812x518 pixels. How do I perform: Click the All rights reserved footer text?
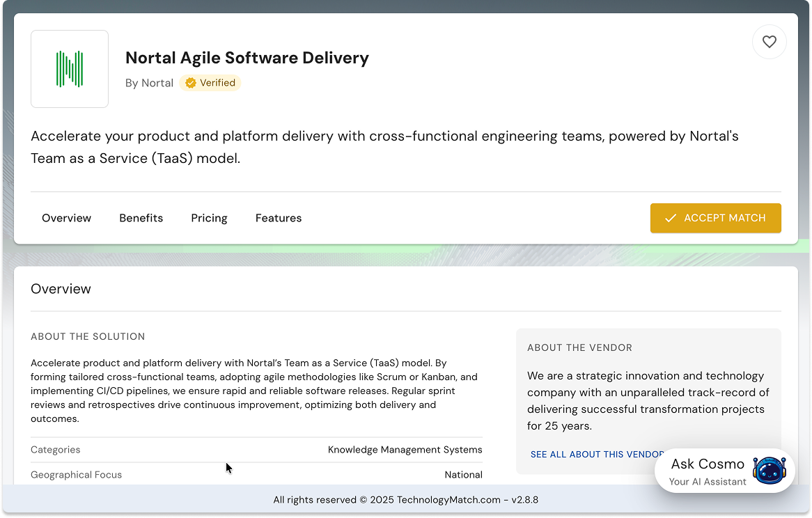point(405,500)
